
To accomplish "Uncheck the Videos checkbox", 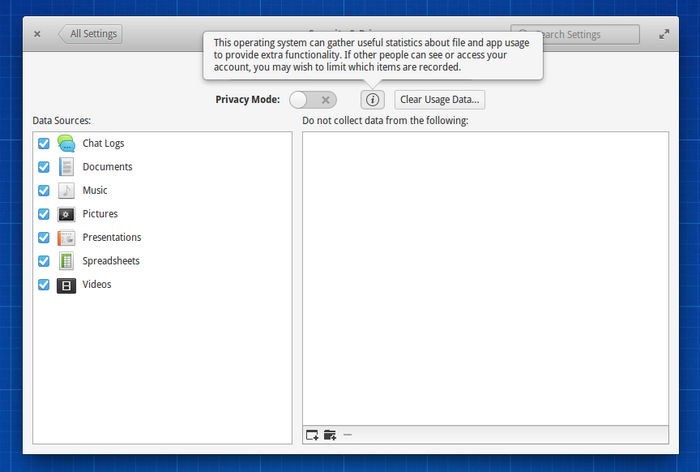I will tap(44, 284).
